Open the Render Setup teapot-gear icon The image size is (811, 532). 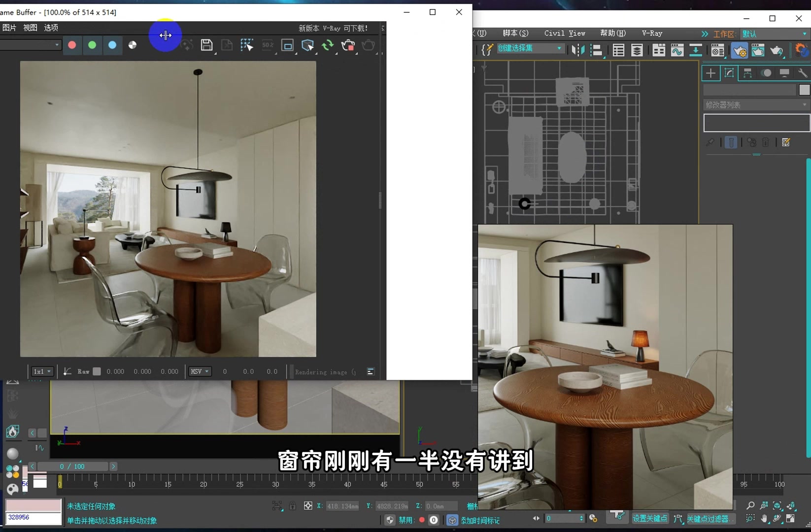740,50
